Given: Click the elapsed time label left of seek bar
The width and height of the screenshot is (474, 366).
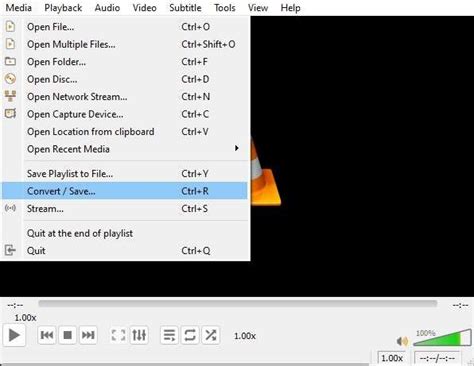Looking at the screenshot, I should [x=15, y=305].
